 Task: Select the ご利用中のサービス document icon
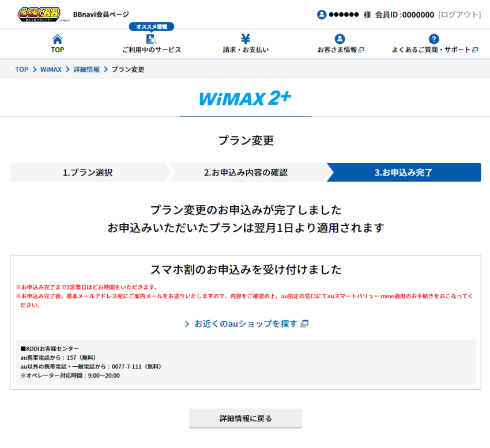(150, 39)
